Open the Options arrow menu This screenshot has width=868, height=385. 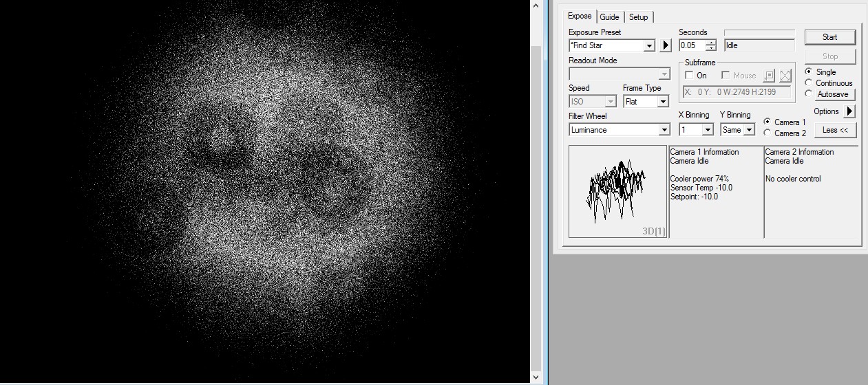pos(849,111)
